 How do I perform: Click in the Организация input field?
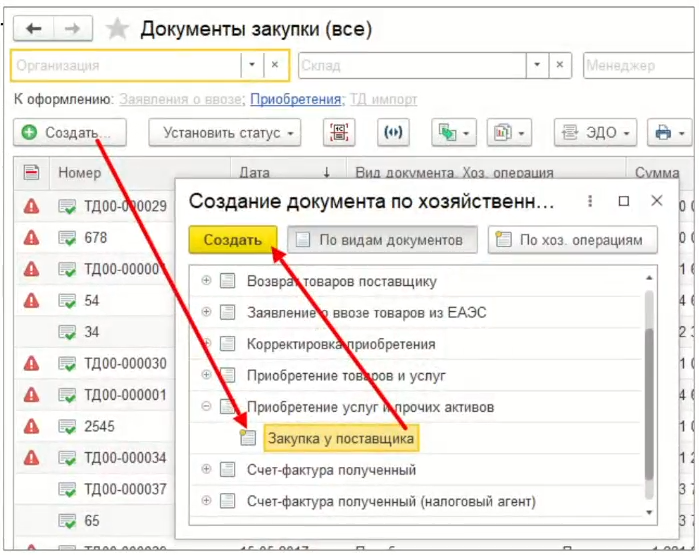tap(126, 65)
